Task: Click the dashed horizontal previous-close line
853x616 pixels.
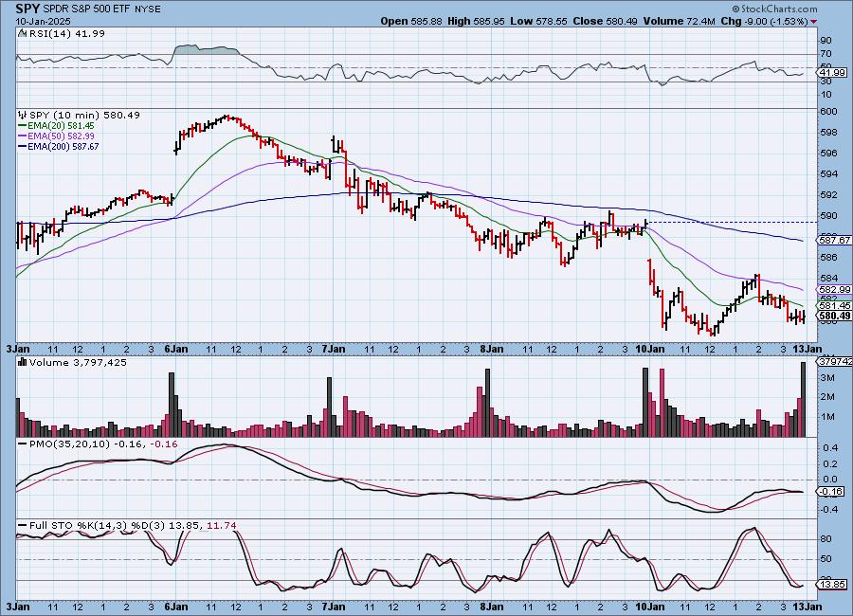Action: pos(733,222)
